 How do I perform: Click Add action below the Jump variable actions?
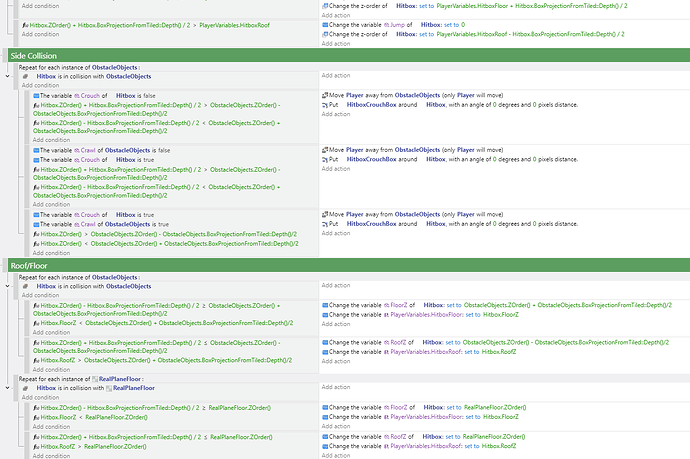click(337, 43)
